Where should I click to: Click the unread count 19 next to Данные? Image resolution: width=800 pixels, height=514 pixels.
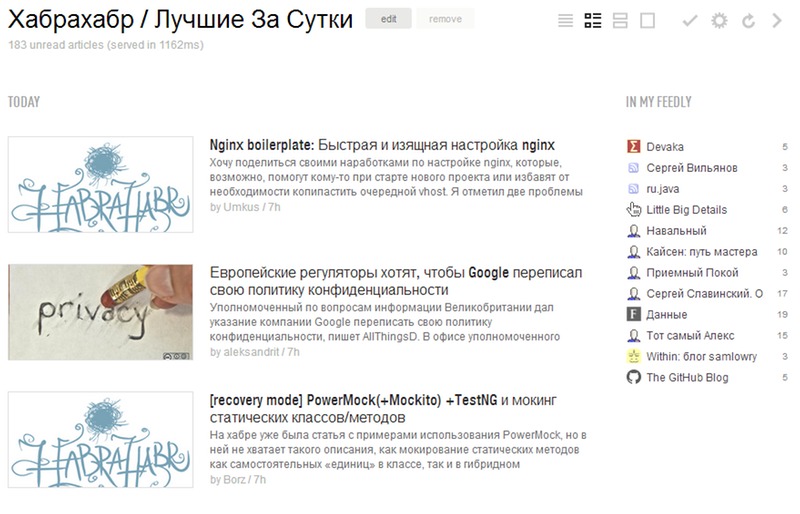(x=783, y=314)
